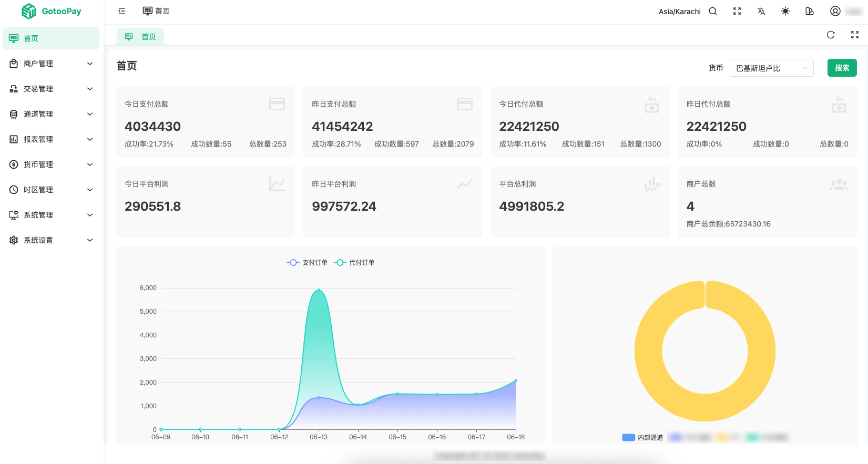Expand the 报表管理 menu chevron
This screenshot has width=868, height=464.
pos(90,139)
